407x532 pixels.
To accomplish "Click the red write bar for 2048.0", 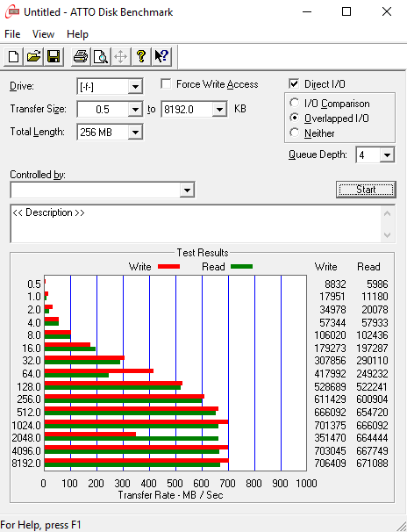I will pyautogui.click(x=90, y=434).
